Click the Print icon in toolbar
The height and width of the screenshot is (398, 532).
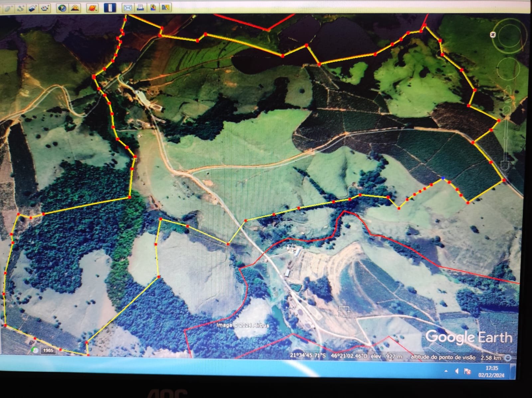click(x=140, y=7)
